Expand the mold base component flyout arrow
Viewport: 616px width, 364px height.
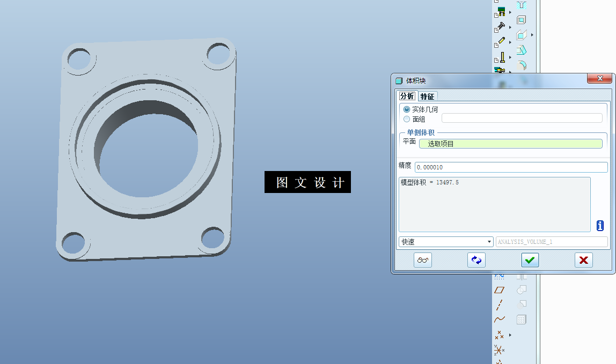click(x=510, y=12)
